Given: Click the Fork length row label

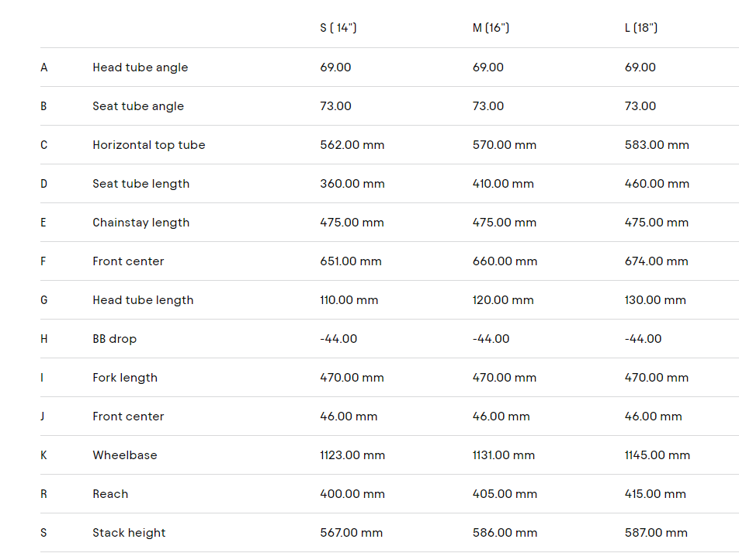Looking at the screenshot, I should point(124,378).
